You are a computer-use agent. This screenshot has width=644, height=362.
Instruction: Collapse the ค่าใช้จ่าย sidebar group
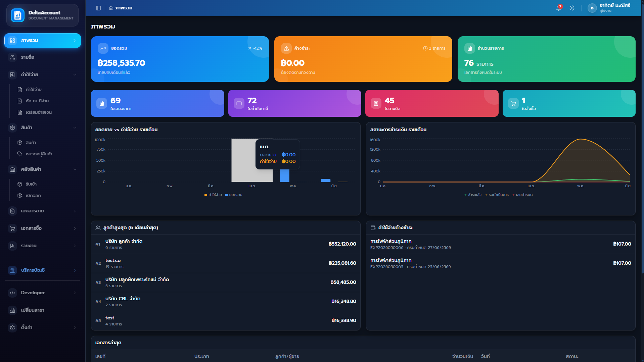43,74
